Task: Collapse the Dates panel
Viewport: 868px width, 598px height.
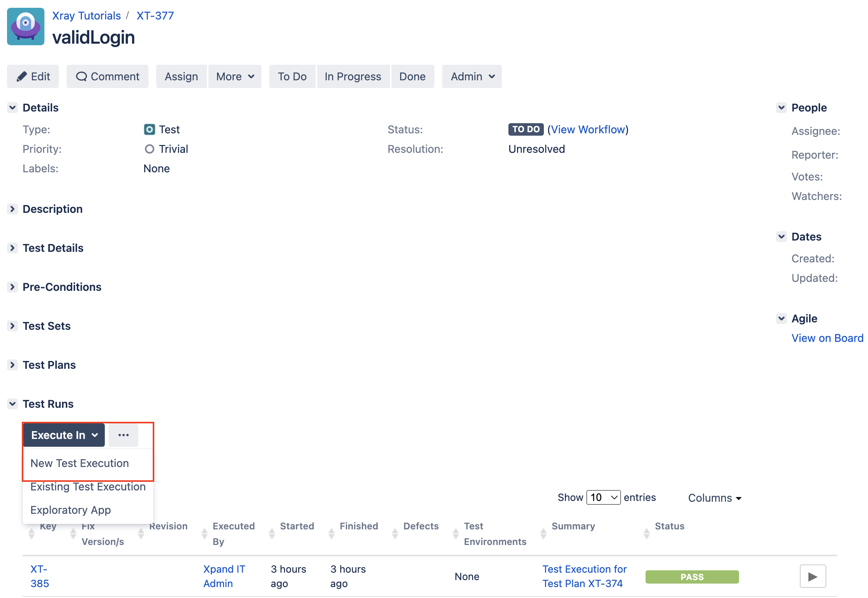Action: tap(782, 237)
